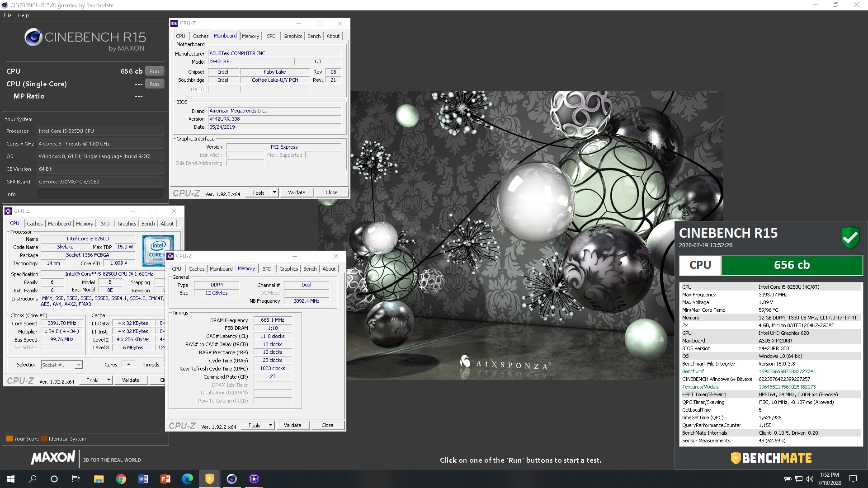Click the DRAM Frequency 665.1 MHz value
Viewport: 868px width, 488px height.
click(x=273, y=320)
